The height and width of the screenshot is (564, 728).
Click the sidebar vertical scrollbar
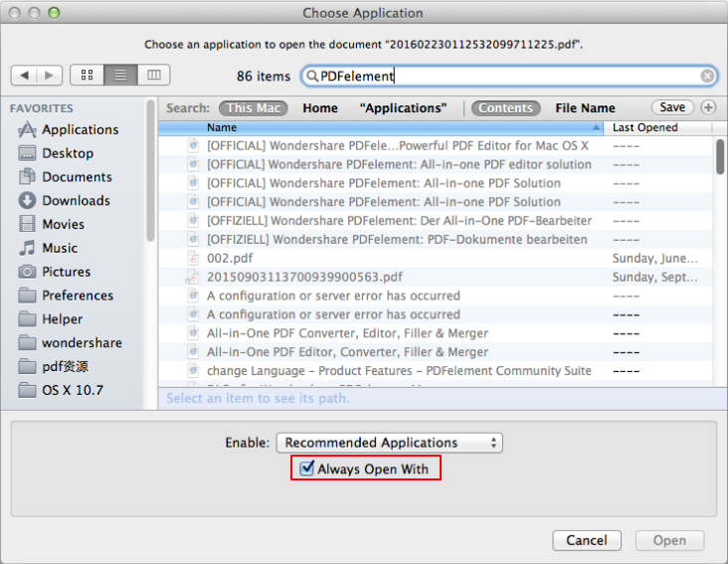pyautogui.click(x=150, y=171)
